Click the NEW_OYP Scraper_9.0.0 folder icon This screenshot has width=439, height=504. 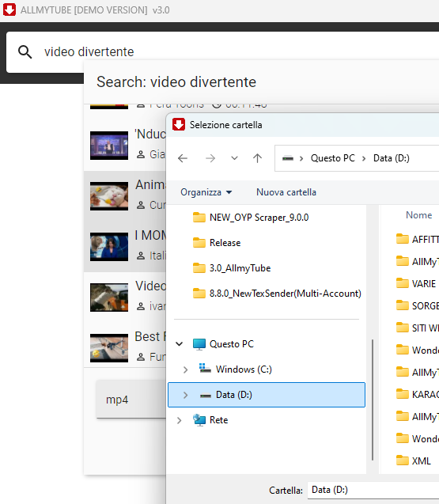point(199,218)
